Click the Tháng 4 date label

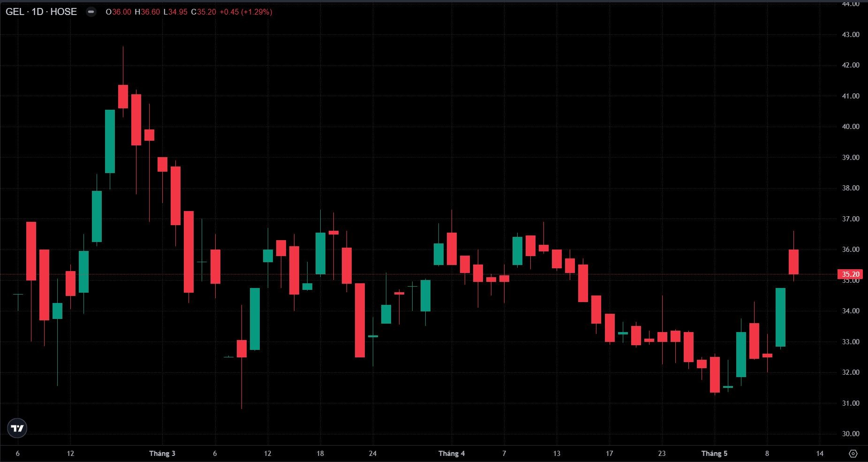click(x=452, y=454)
